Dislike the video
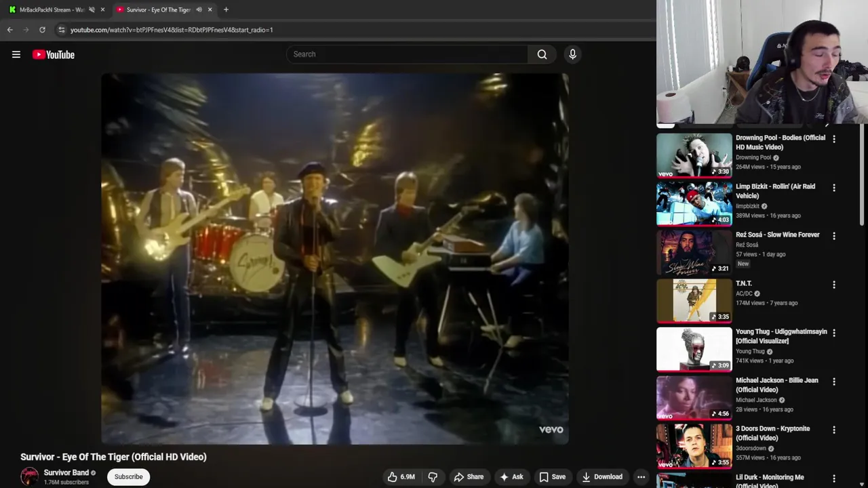This screenshot has width=868, height=488. (x=433, y=476)
